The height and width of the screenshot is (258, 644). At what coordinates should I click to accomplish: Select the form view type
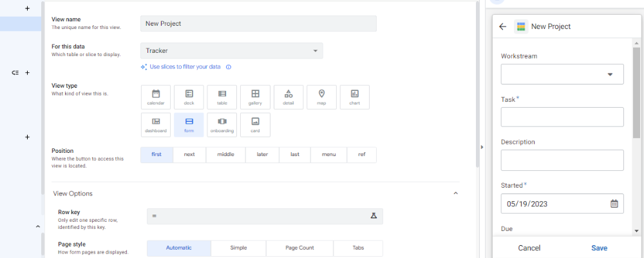[189, 124]
